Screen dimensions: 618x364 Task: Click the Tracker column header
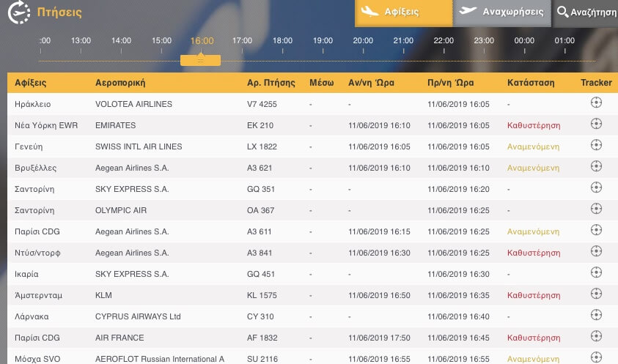coord(596,83)
